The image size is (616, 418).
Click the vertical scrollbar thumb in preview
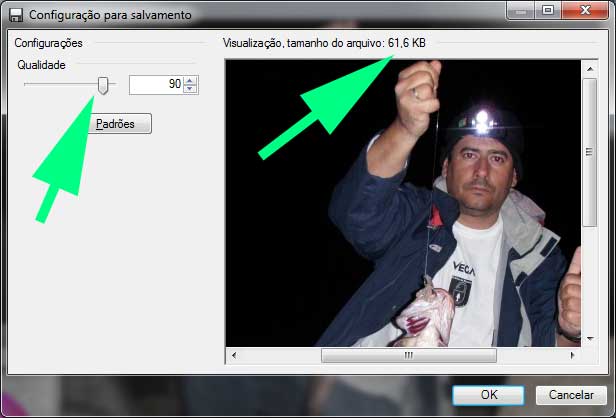589,152
